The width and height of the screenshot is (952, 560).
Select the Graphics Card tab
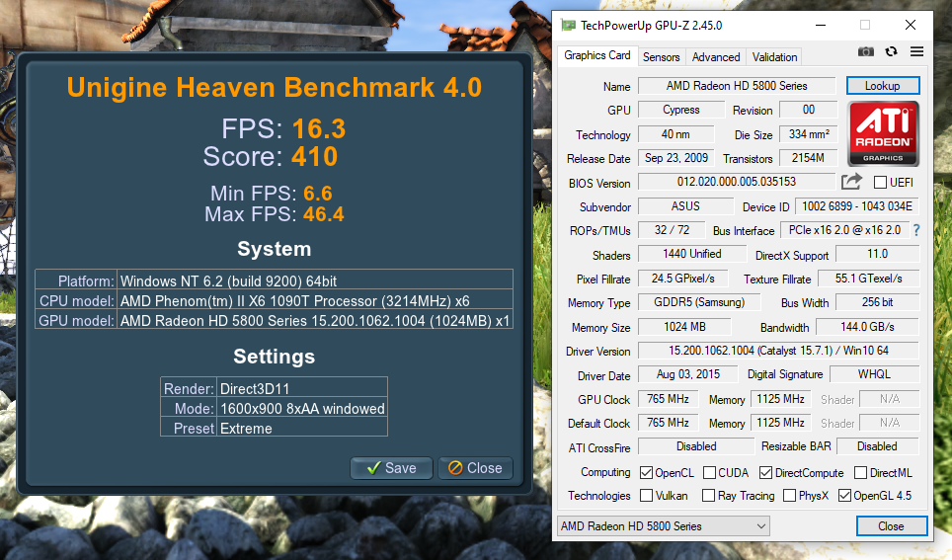[x=597, y=55]
